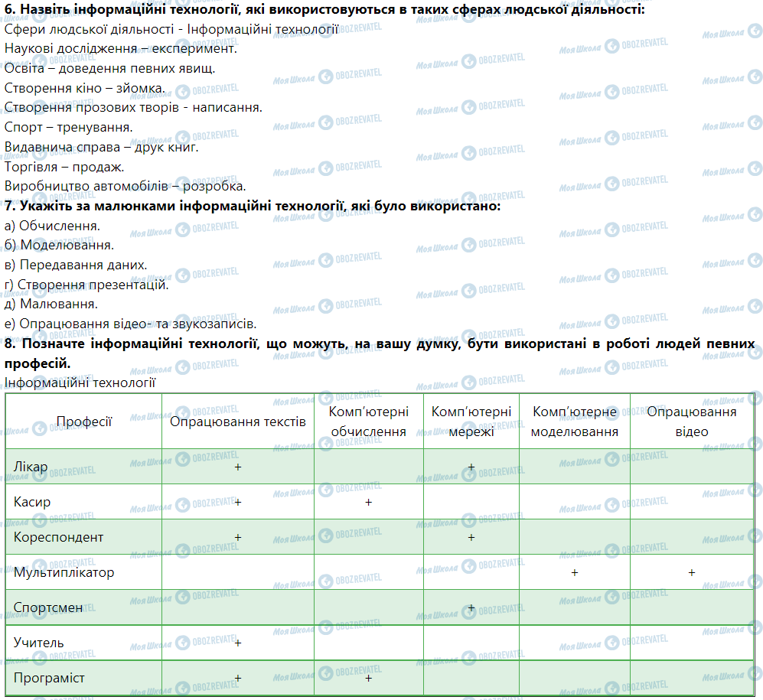Click the plus under Комп'ютерні обчислення for Касир
763x700 pixels.
point(368,502)
